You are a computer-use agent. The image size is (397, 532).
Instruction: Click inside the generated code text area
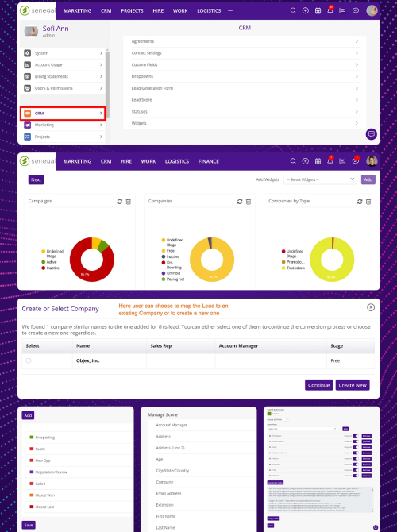coord(319,499)
